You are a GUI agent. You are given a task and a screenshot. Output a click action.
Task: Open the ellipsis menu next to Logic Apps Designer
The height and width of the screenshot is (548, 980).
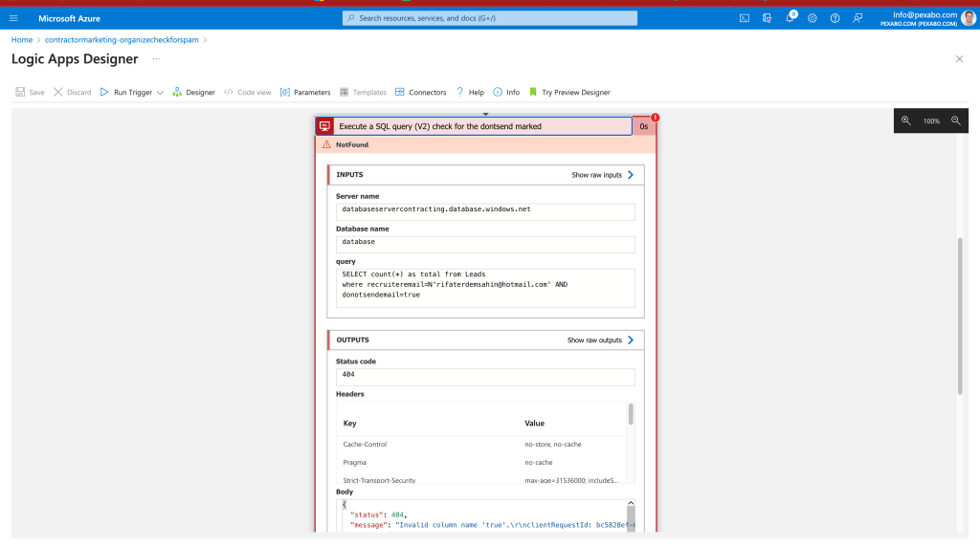pyautogui.click(x=156, y=58)
